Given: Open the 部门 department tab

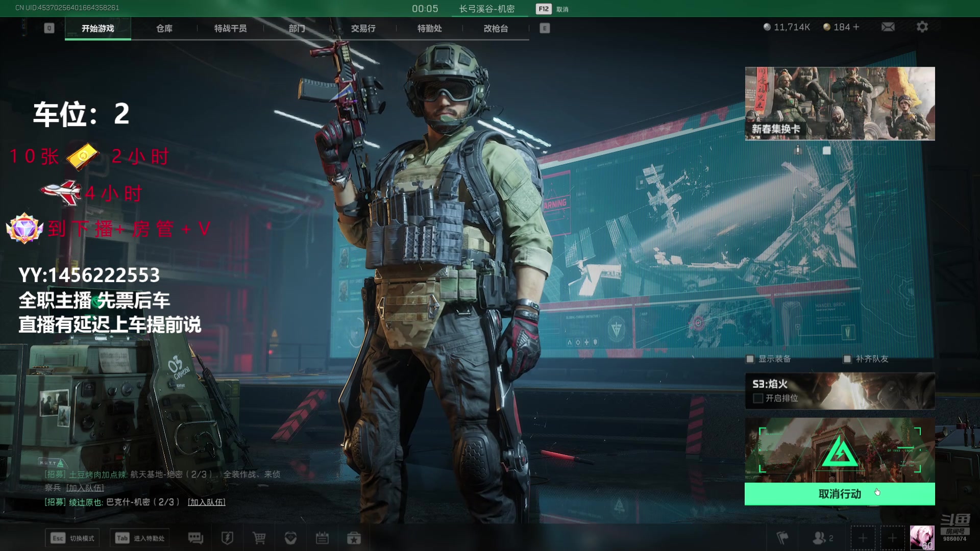Looking at the screenshot, I should pos(297,29).
